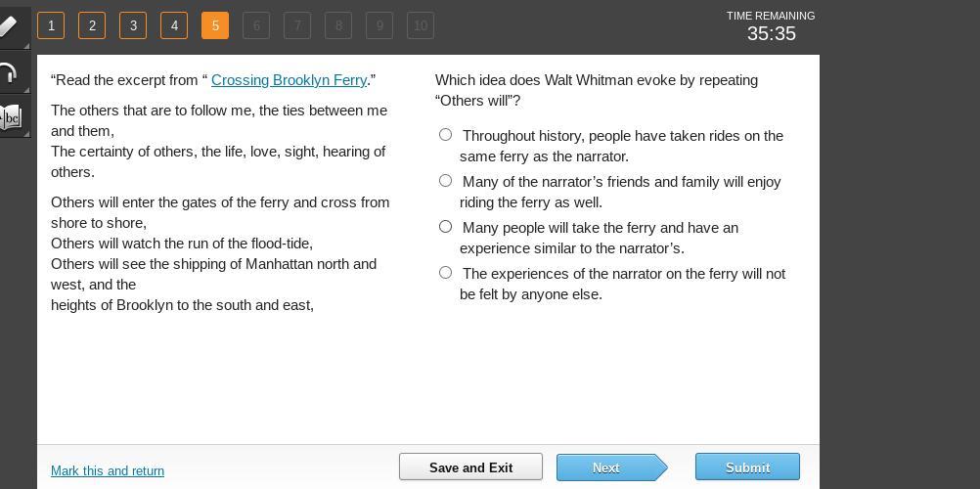Viewport: 980px width, 489px height.
Task: Click question 10 box
Action: tap(421, 25)
